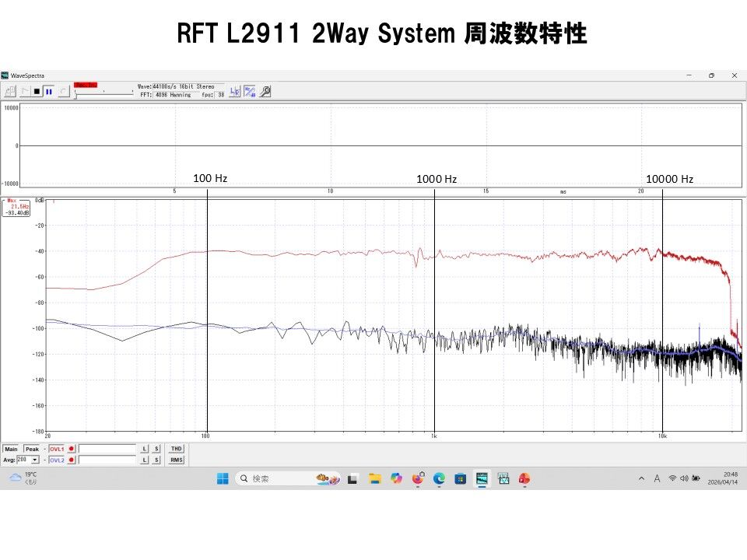Viewport: 747px width, 560px height.
Task: Click the playback position slider
Action: pyautogui.click(x=103, y=93)
